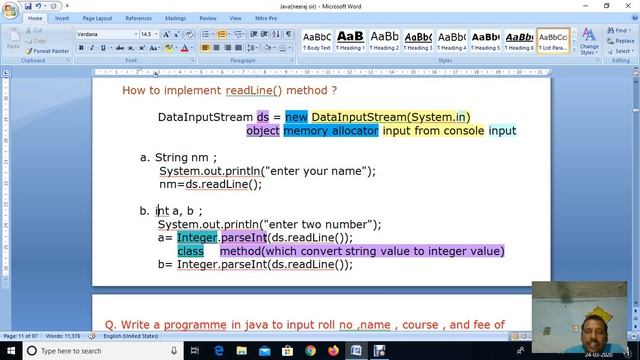This screenshot has width=640, height=360.
Task: Open Google Chrome from the taskbar
Action: coord(310,351)
